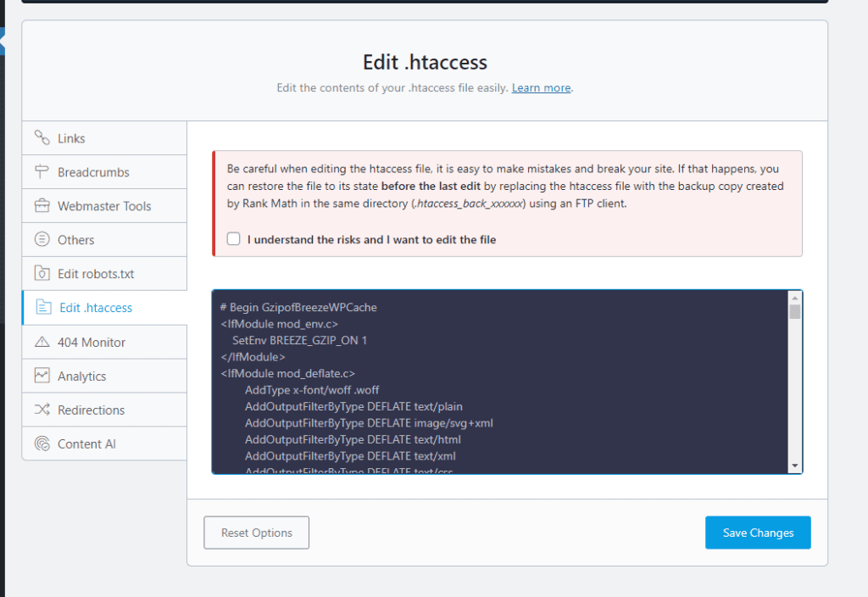Click the '# Begin GzipofBreezeWPCache' line
868x597 pixels.
(x=298, y=307)
